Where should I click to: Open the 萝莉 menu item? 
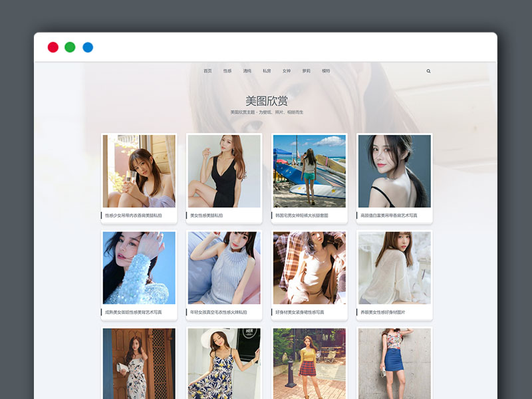306,71
